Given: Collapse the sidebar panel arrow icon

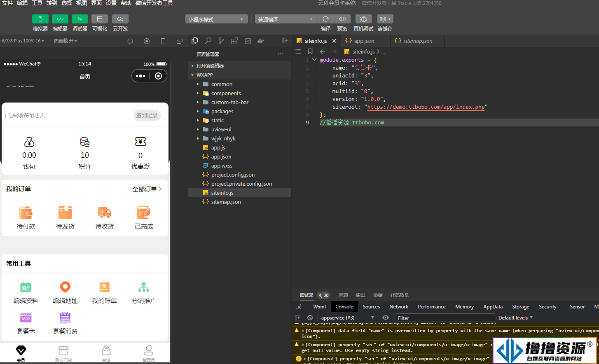Looking at the screenshot, I should [x=285, y=41].
